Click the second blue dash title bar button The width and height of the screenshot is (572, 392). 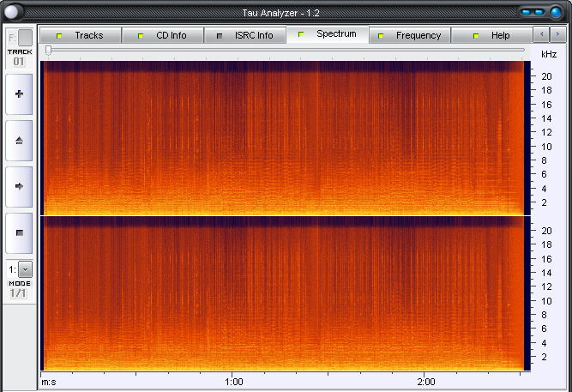(x=539, y=12)
